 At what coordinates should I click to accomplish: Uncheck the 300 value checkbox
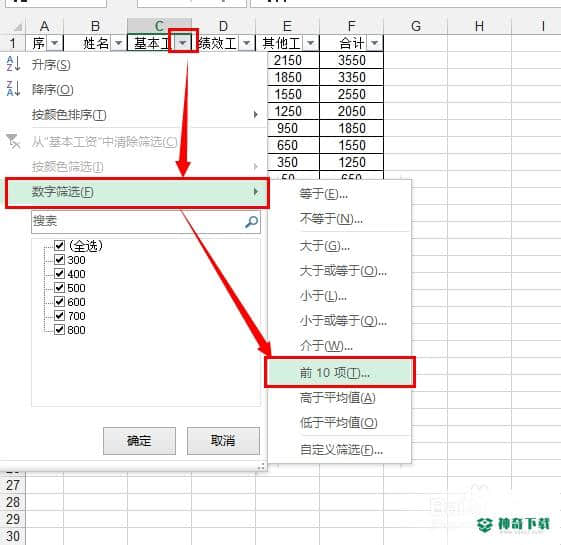(x=59, y=259)
